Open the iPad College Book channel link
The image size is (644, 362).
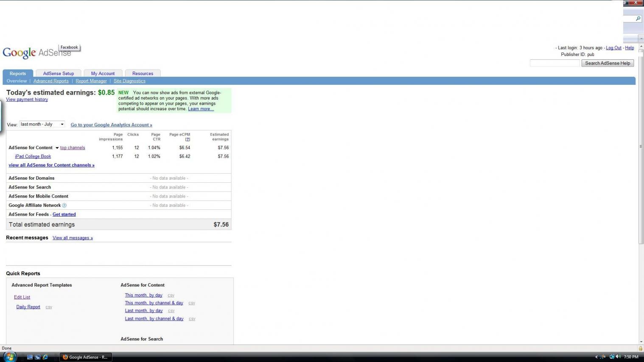coord(33,156)
